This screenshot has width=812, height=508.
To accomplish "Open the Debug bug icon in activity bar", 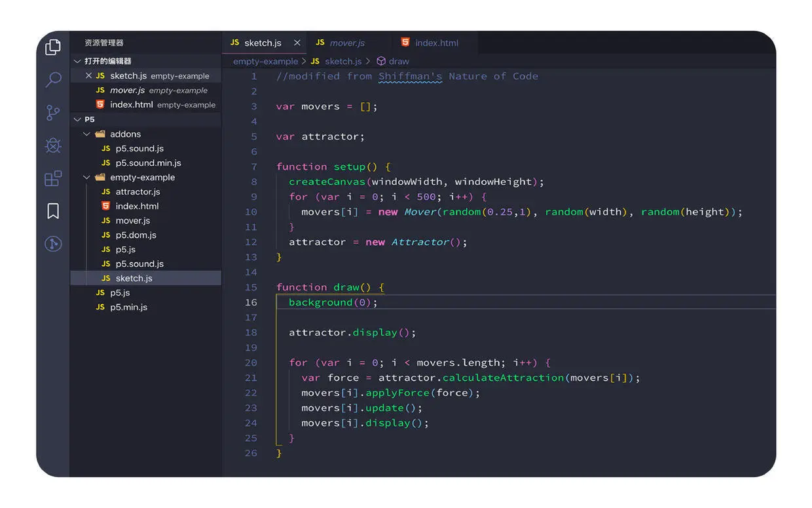I will (53, 146).
